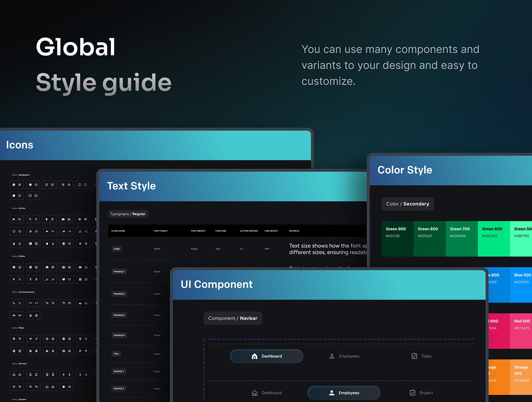Click the Subtitle 2 class name chip

tap(118, 388)
